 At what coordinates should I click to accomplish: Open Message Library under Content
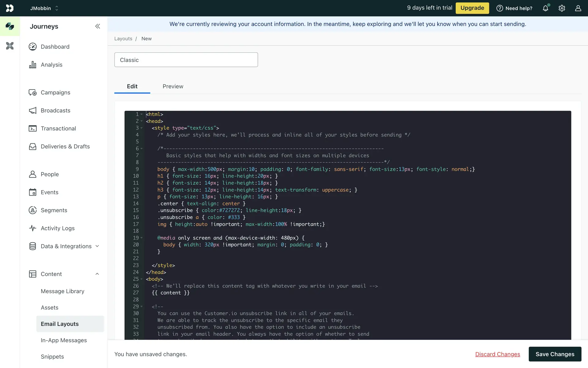pyautogui.click(x=62, y=291)
